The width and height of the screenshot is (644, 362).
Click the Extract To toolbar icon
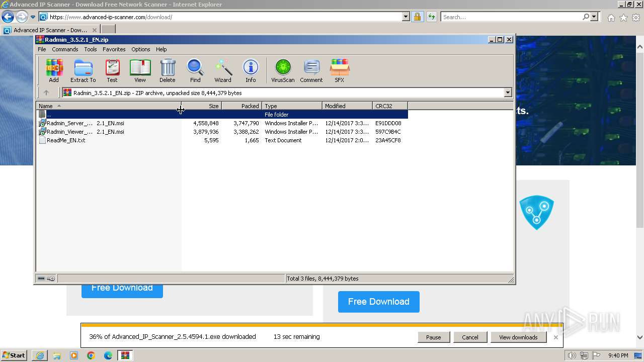(83, 70)
